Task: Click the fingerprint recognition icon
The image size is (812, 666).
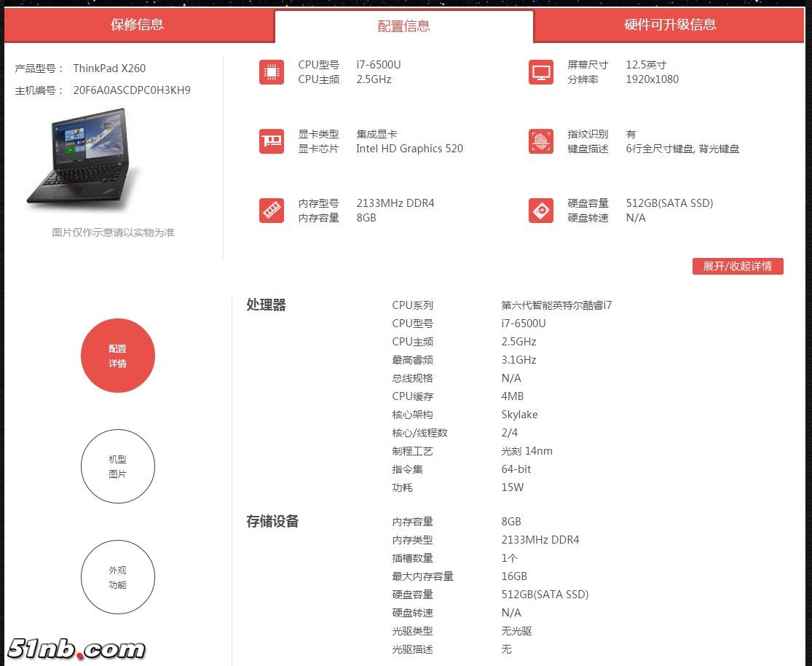Action: pyautogui.click(x=541, y=141)
